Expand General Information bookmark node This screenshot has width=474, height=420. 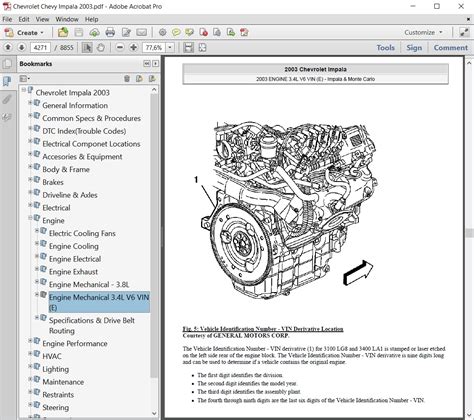coord(30,103)
